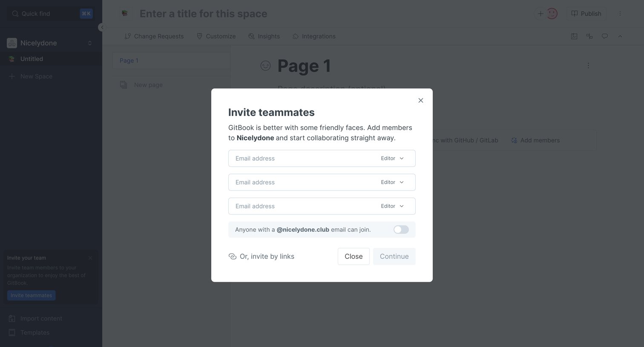This screenshot has width=644, height=347.
Task: Open Quick find search
Action: point(51,14)
